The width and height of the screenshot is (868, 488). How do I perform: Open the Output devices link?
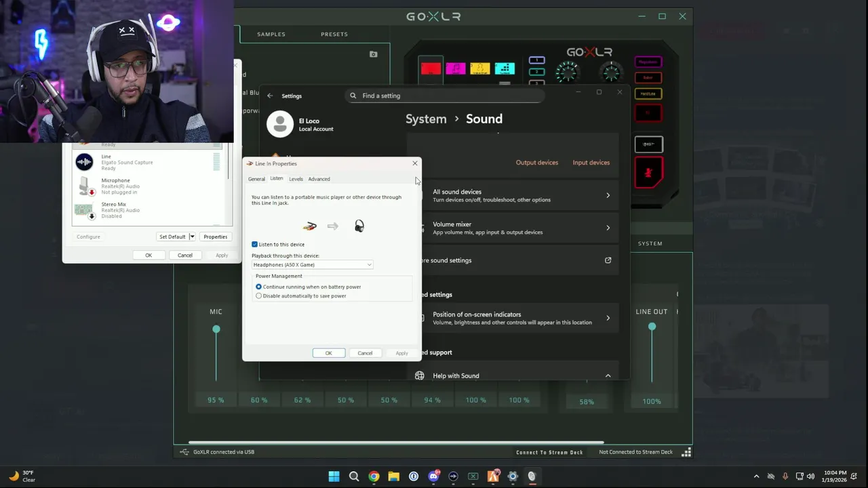(537, 163)
